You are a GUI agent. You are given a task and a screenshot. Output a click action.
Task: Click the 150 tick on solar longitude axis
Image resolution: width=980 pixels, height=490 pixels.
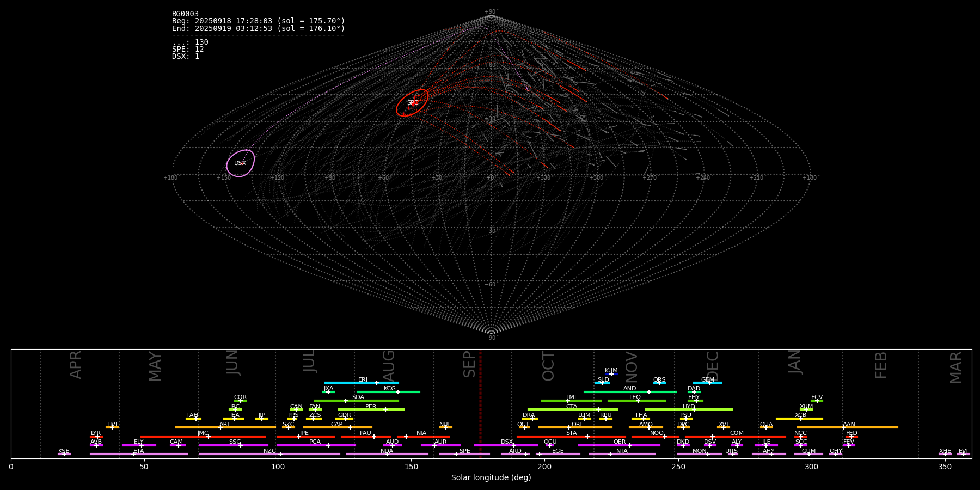(x=411, y=467)
